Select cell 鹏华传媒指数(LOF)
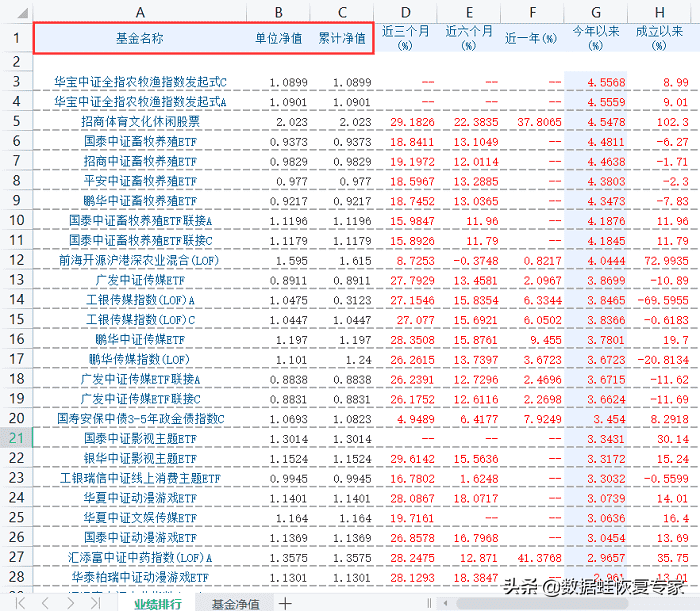Viewport: 700px width, 611px height. pos(140,359)
